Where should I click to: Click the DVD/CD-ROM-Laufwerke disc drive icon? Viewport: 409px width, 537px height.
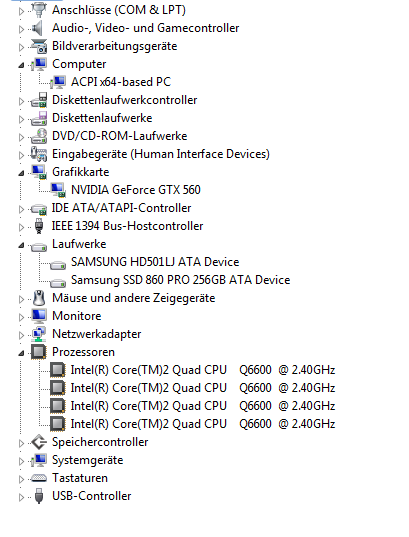pyautogui.click(x=39, y=136)
